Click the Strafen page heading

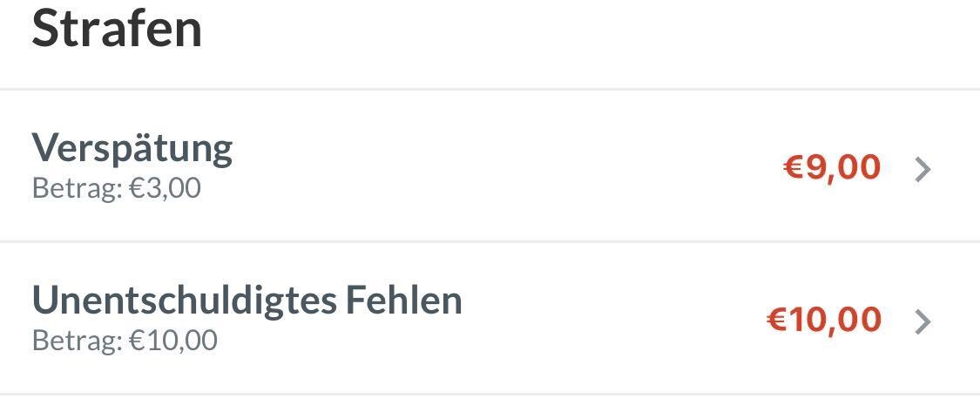click(x=117, y=30)
